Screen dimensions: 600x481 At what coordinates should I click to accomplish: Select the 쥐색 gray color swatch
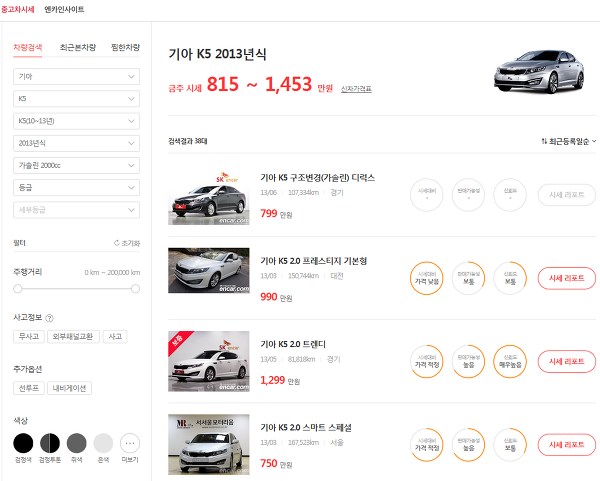tap(77, 443)
